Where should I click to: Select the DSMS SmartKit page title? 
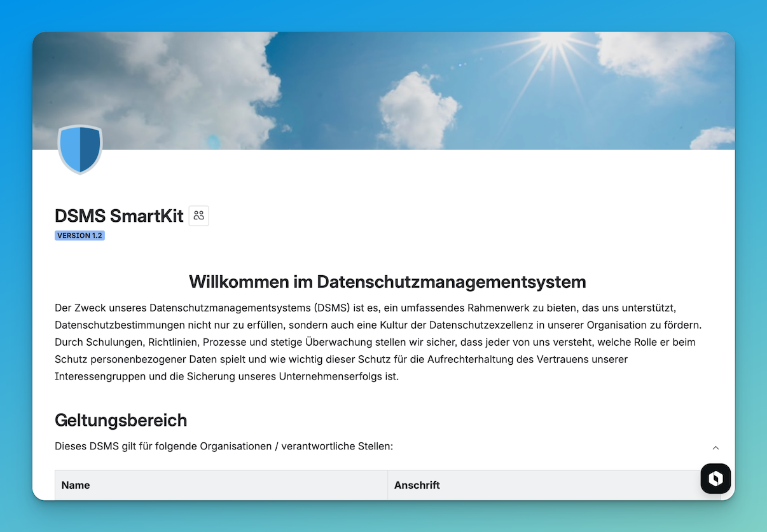click(118, 215)
